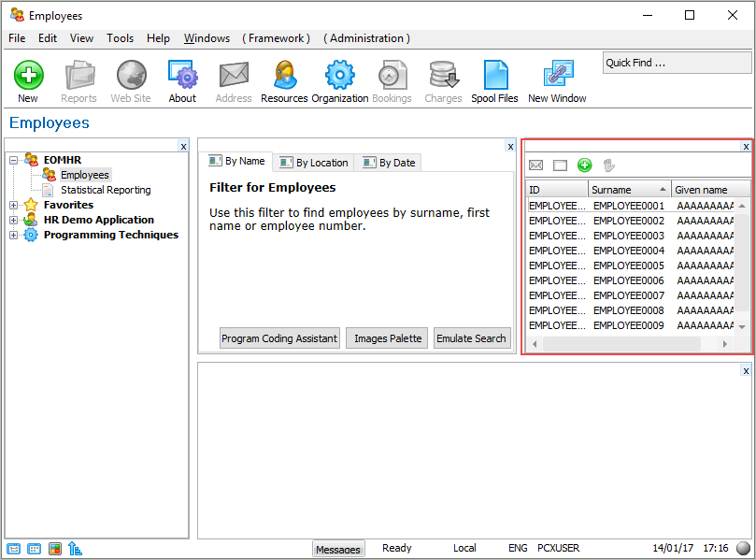The width and height of the screenshot is (756, 560).
Task: Click the hand icon in instance list toolbar
Action: [609, 165]
